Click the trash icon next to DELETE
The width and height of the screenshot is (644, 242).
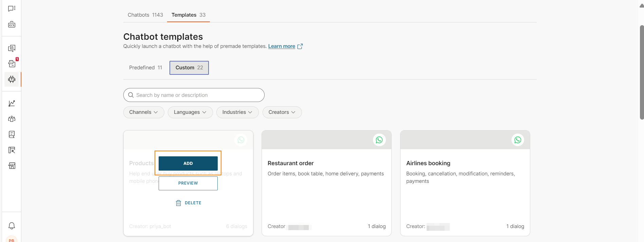coord(178,203)
